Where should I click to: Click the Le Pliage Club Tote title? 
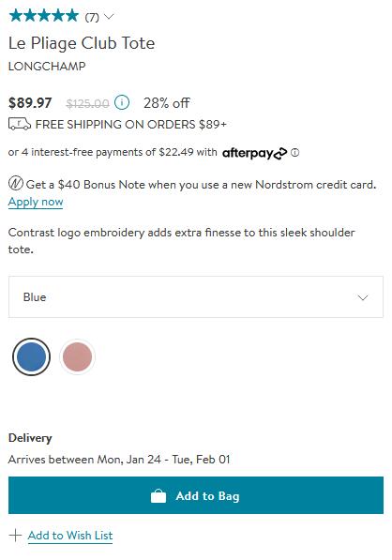pyautogui.click(x=82, y=43)
